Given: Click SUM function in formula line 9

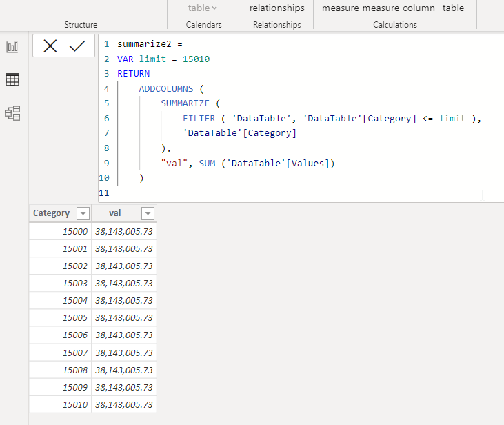Looking at the screenshot, I should pos(207,163).
